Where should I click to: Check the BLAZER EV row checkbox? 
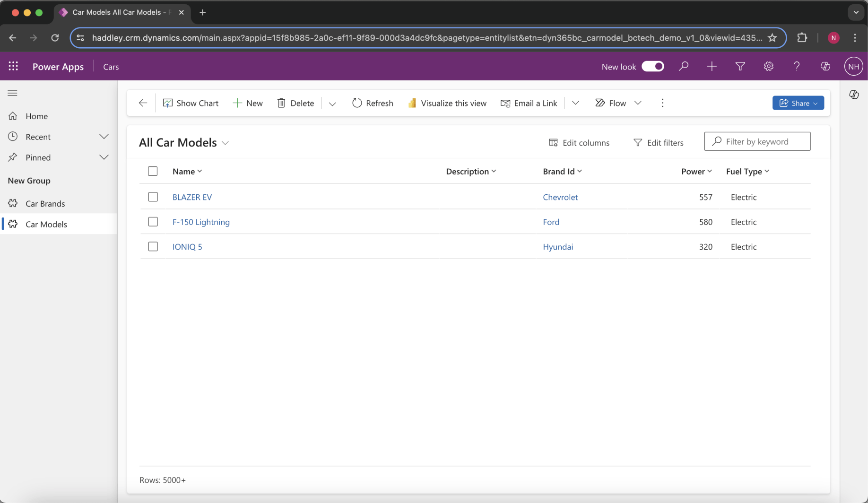coord(153,197)
